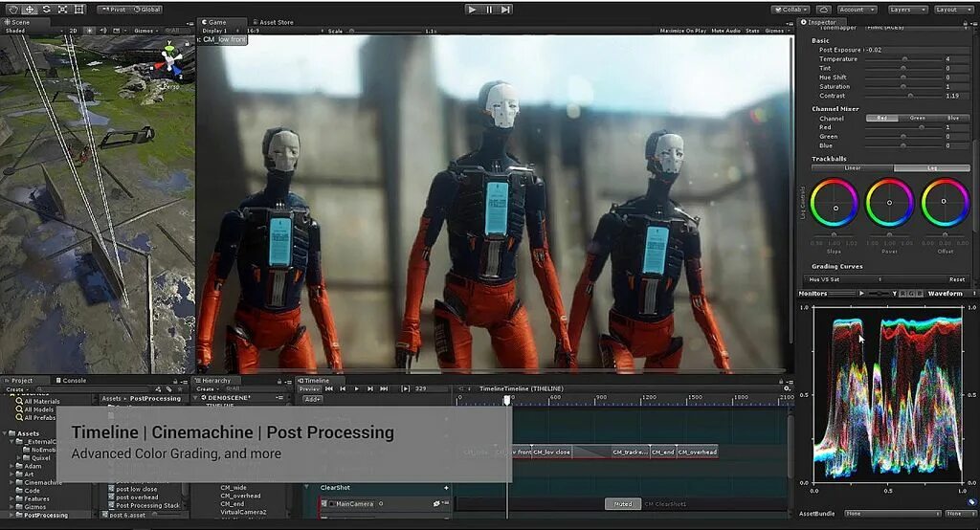This screenshot has height=530, width=980.
Task: Open the Asset Store tab
Action: (x=273, y=22)
